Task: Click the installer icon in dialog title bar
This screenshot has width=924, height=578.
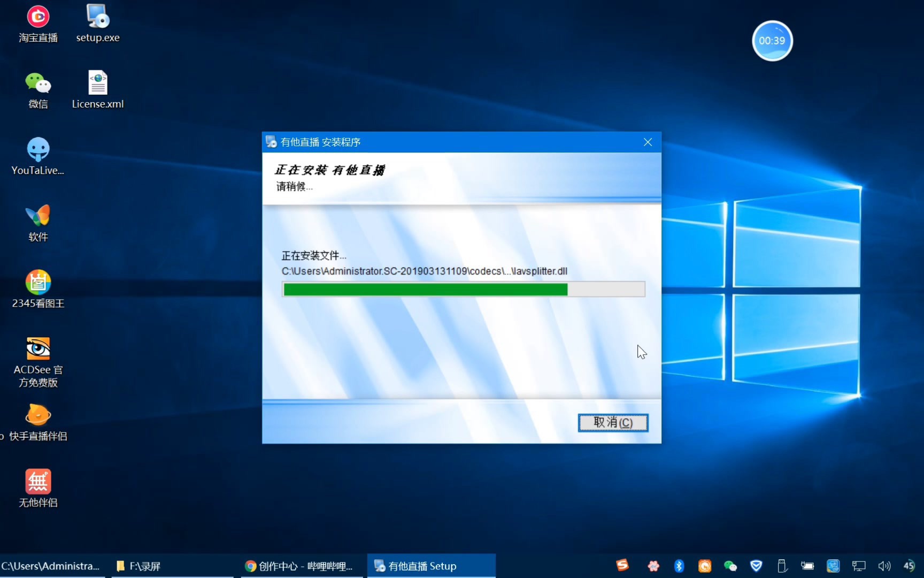Action: (x=271, y=142)
